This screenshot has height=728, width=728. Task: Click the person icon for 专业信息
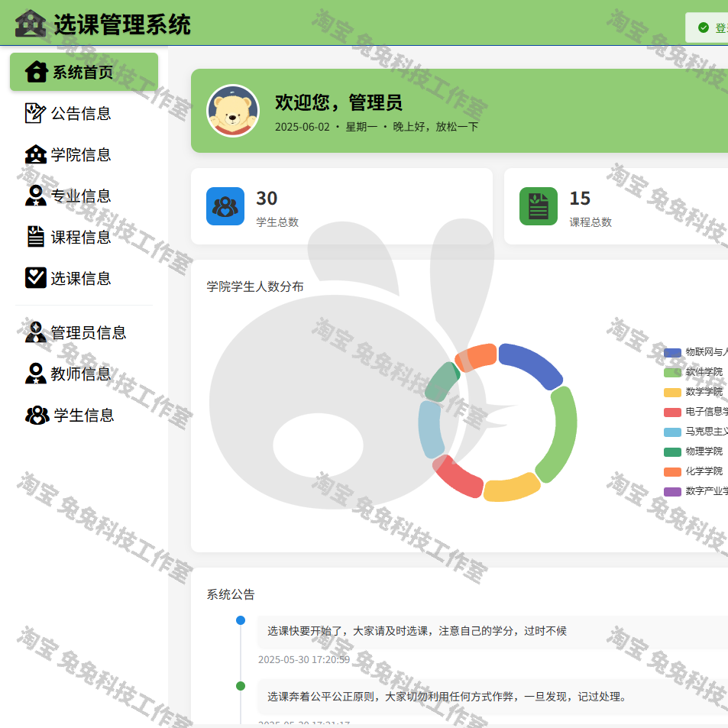point(36,196)
